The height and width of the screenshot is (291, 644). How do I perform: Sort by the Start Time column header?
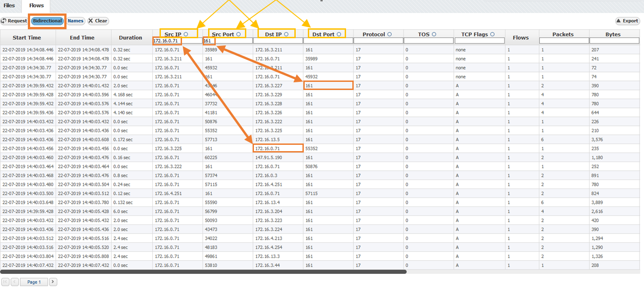click(27, 38)
